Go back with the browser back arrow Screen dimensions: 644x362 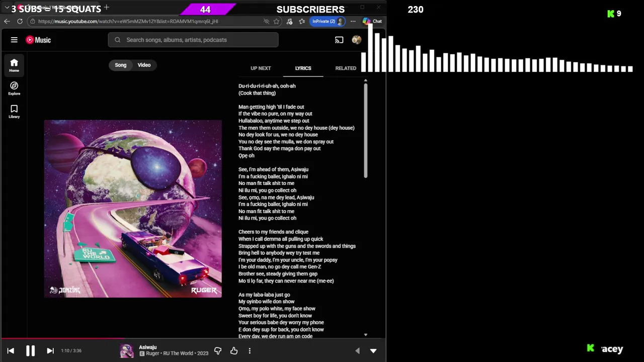[7, 21]
